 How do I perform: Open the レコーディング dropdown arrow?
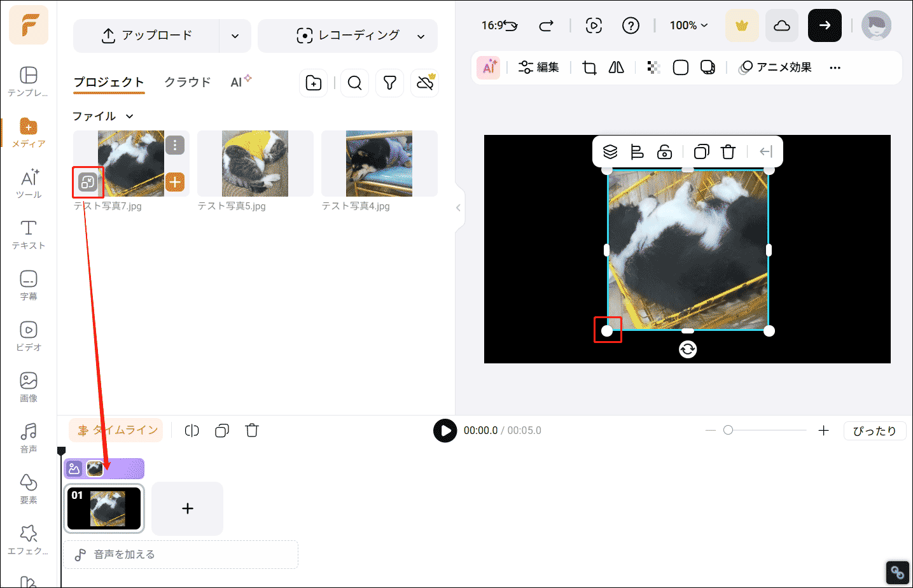pyautogui.click(x=421, y=36)
